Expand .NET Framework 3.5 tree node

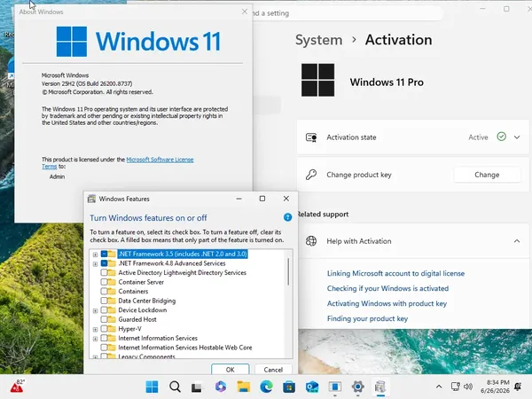(x=96, y=254)
